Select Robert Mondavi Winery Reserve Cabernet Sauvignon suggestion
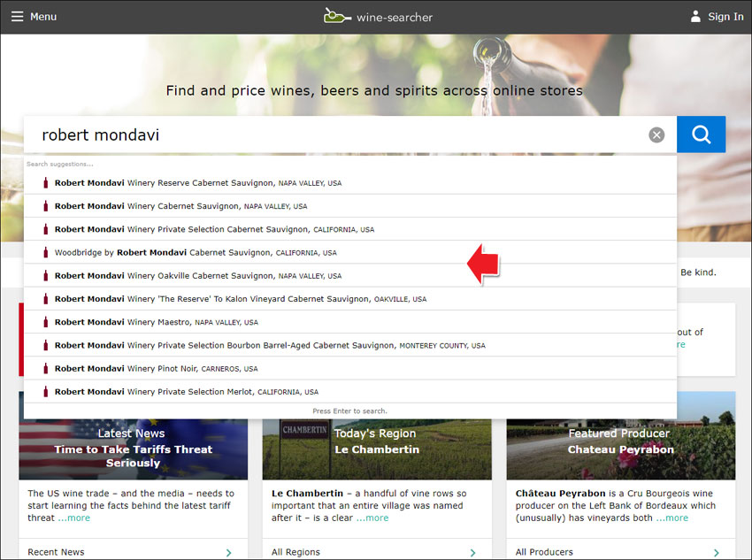 pyautogui.click(x=350, y=182)
